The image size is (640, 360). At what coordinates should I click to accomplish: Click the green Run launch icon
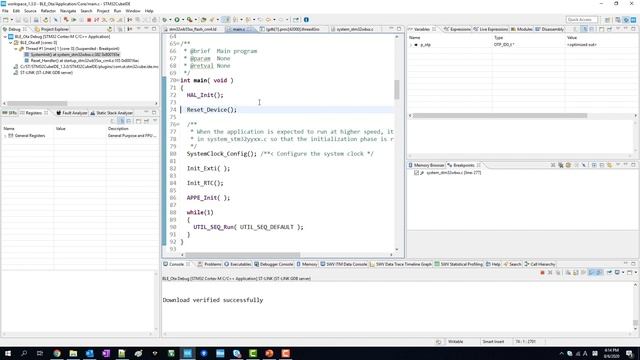pyautogui.click(x=177, y=20)
